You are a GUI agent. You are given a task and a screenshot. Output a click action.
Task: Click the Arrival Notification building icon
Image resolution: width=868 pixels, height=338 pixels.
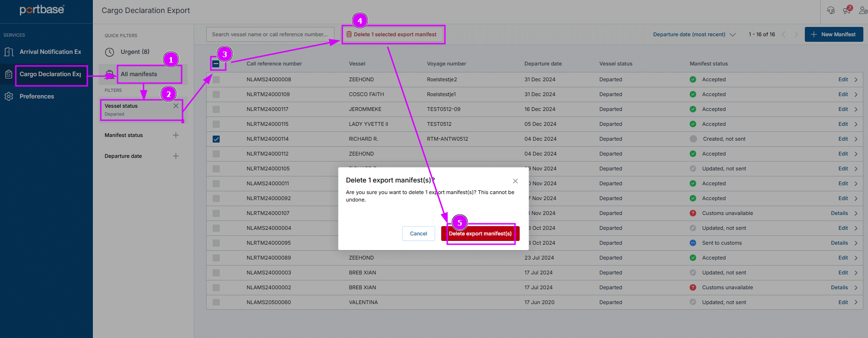pyautogui.click(x=9, y=52)
